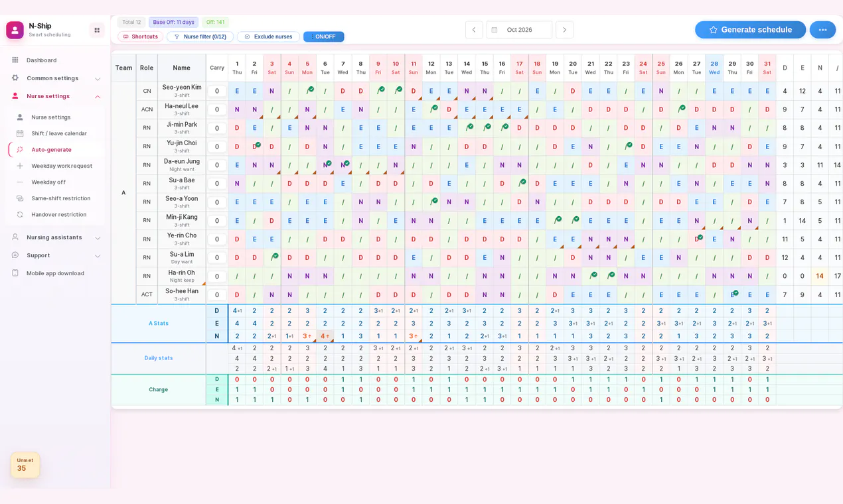This screenshot has width=843, height=504.
Task: Click the Support chat icon
Action: 15,255
